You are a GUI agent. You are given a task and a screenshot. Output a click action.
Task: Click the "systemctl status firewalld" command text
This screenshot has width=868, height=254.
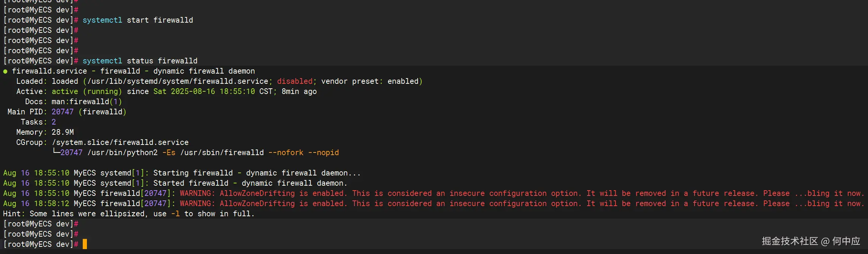(140, 61)
